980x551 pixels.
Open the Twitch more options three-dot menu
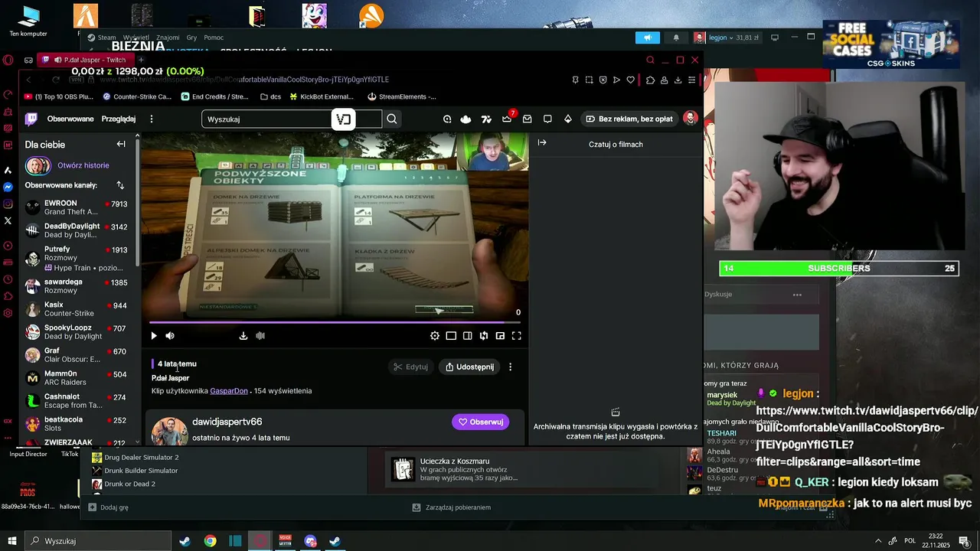[x=152, y=119]
